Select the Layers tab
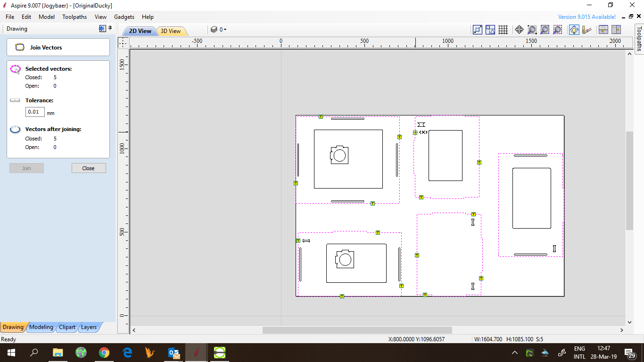The height and width of the screenshot is (362, 644). pyautogui.click(x=89, y=327)
